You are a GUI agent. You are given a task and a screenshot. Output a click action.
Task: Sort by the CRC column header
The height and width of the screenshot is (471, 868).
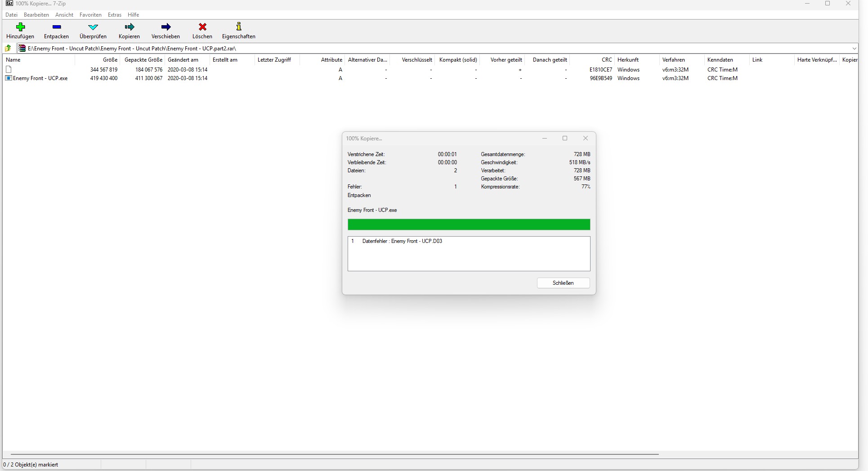click(x=592, y=60)
